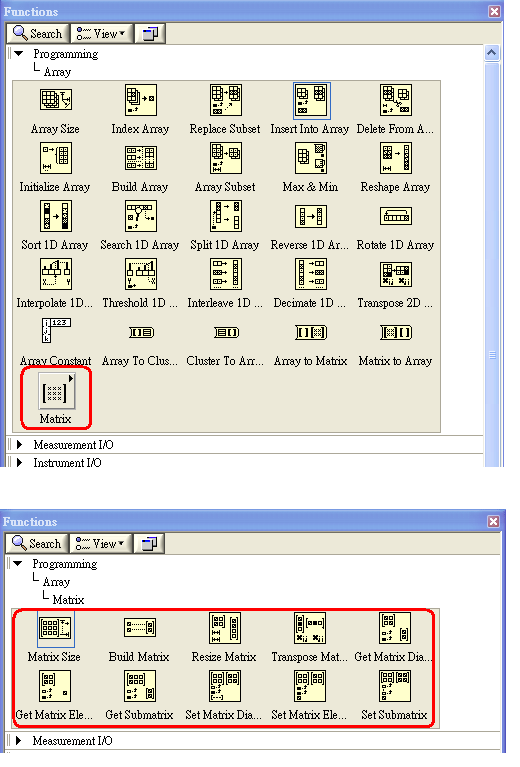Viewport: 520px width, 767px height.
Task: Click the Search button in lower palette
Action: click(x=37, y=543)
